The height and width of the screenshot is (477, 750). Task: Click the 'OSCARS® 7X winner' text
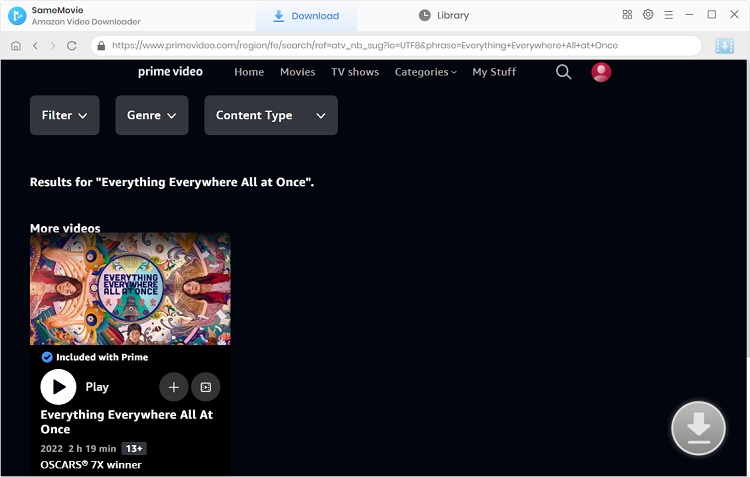[91, 465]
